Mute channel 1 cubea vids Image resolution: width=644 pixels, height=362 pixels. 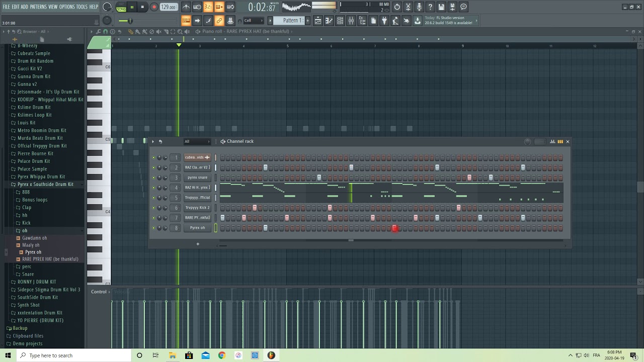[x=154, y=157]
